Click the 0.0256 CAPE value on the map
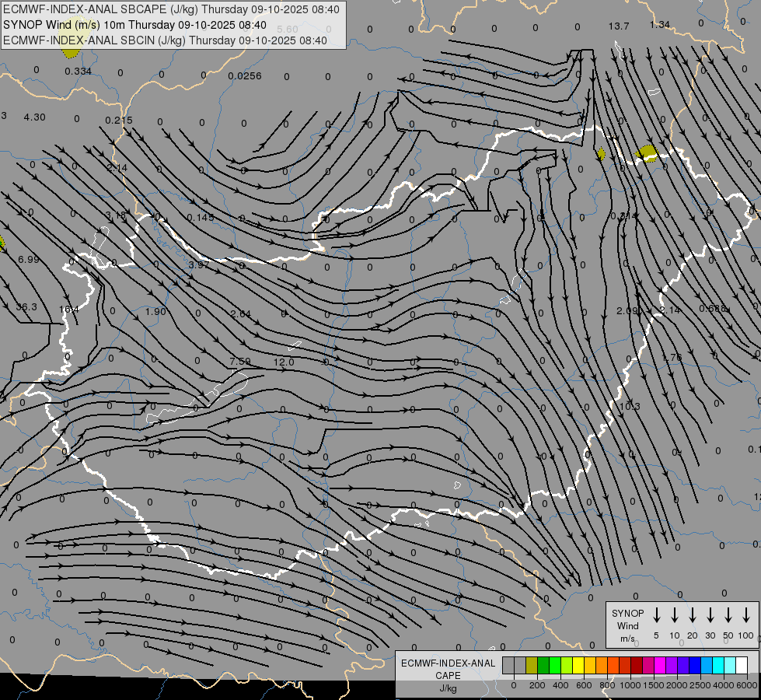The image size is (761, 700). (245, 75)
